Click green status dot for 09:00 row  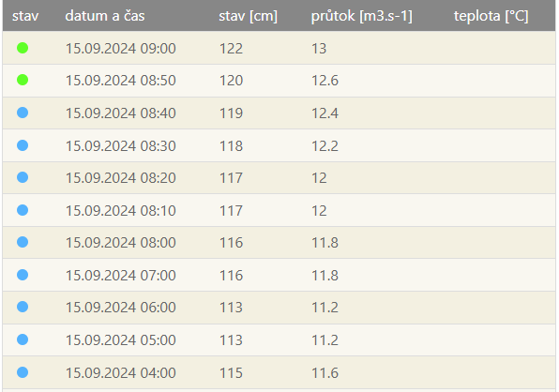tap(23, 48)
